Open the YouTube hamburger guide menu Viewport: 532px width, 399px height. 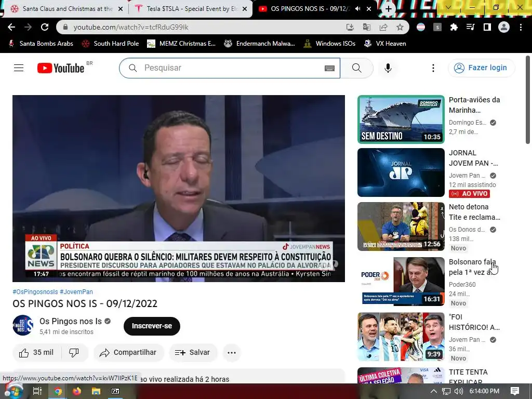(19, 68)
